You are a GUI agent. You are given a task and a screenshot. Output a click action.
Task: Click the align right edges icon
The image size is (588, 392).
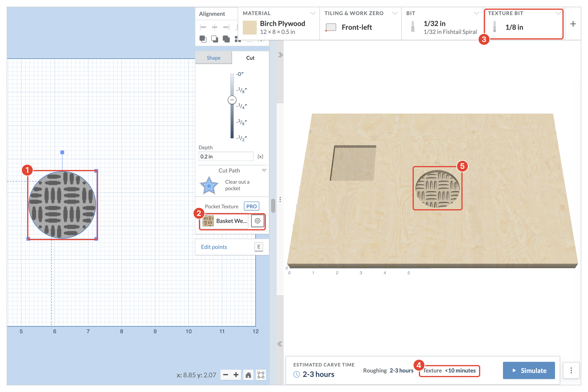tap(226, 27)
